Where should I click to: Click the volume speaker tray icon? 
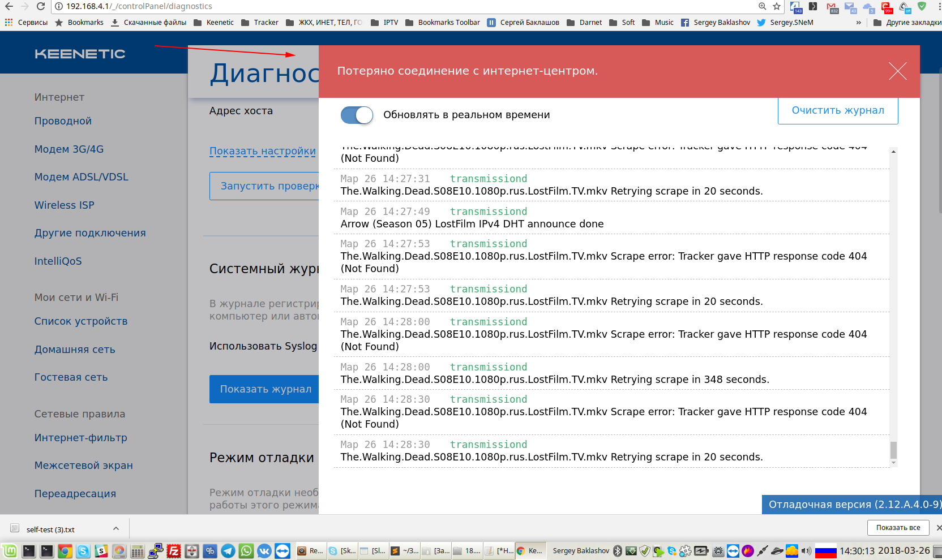(x=806, y=551)
